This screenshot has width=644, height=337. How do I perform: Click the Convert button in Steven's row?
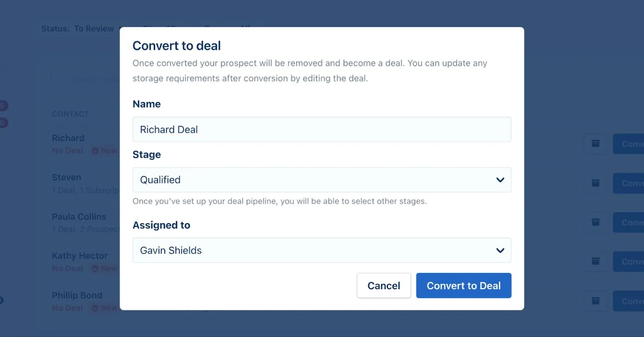tap(628, 183)
